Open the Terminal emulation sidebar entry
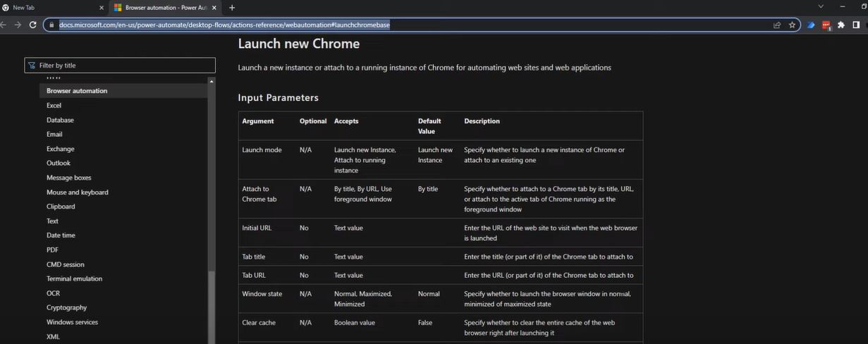This screenshot has height=344, width=868. pos(74,278)
